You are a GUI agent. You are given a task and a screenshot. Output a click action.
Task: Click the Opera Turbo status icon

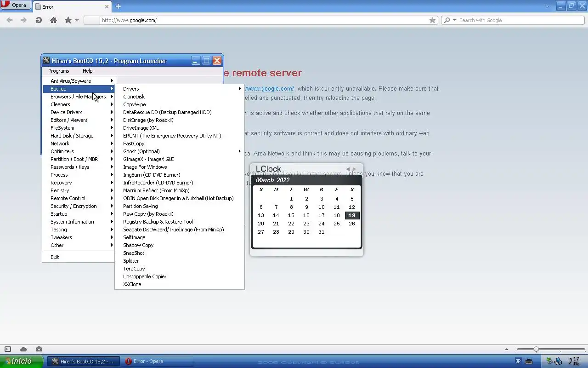pos(39,349)
